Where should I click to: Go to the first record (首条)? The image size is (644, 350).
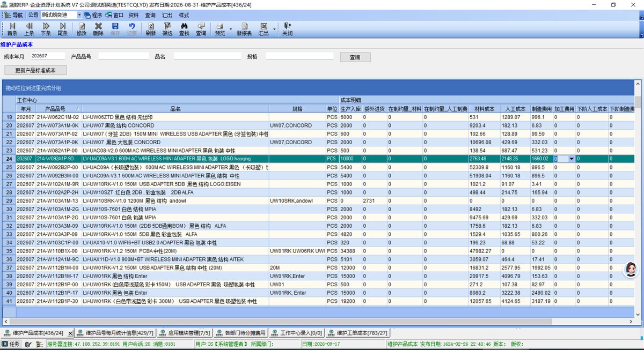(12, 29)
